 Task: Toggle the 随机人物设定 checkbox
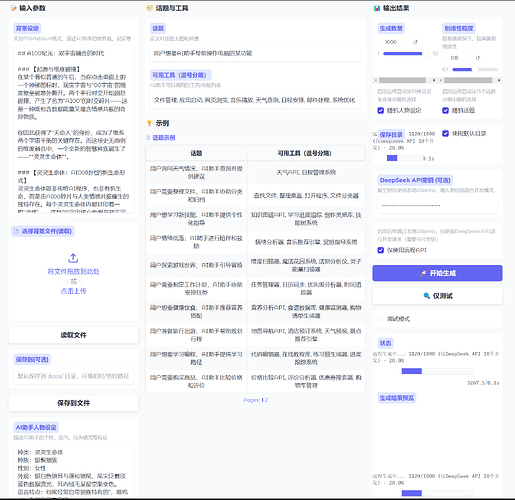(x=381, y=110)
